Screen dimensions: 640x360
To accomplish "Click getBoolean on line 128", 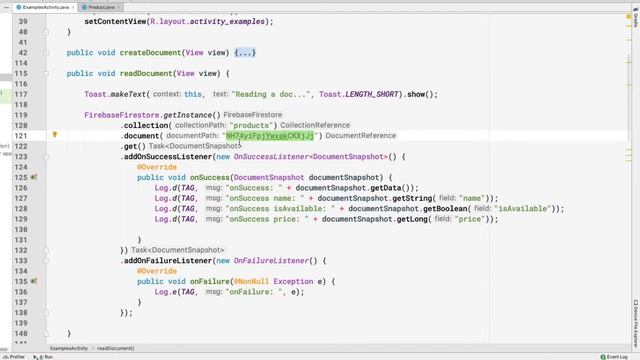I will coord(445,209).
